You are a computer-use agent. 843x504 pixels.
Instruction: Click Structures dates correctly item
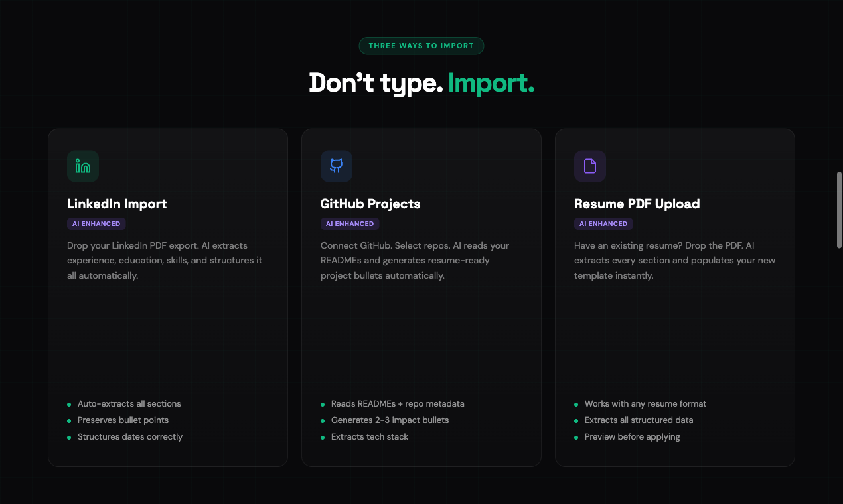point(129,437)
